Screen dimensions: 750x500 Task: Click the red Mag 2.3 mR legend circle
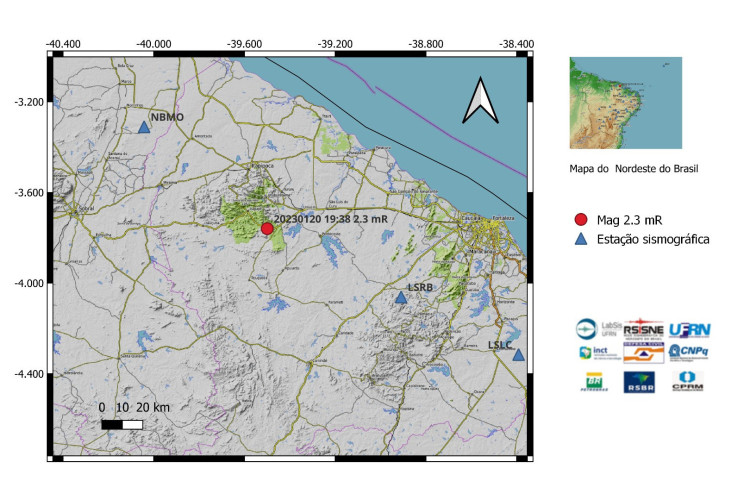tap(581, 220)
